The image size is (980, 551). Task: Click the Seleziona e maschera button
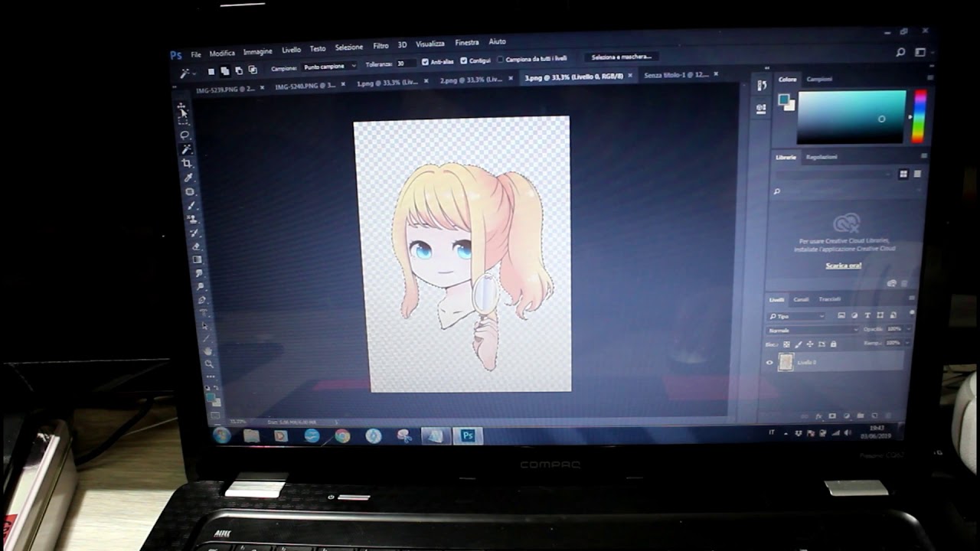(622, 57)
